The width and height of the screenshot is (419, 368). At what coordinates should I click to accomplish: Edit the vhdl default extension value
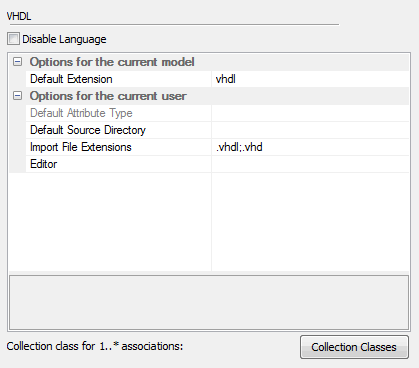click(x=310, y=79)
